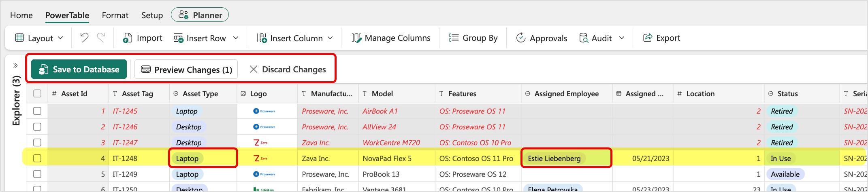Open the Insert Column dropdown arrow
This screenshot has height=192, width=868.
(x=330, y=38)
